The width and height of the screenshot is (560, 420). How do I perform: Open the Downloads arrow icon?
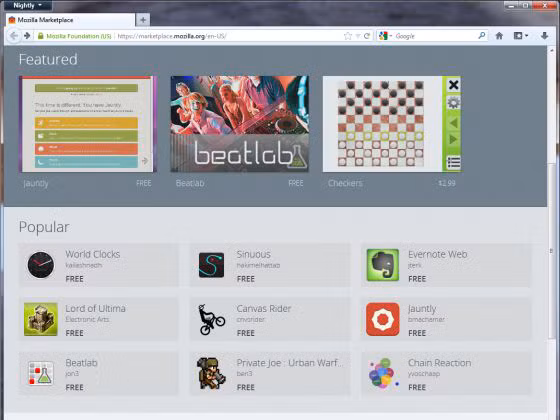544,36
